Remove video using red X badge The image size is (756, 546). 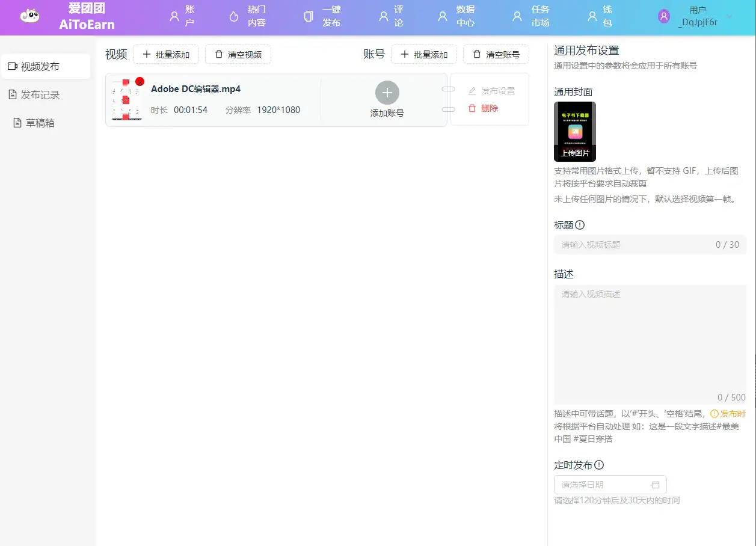[x=140, y=81]
